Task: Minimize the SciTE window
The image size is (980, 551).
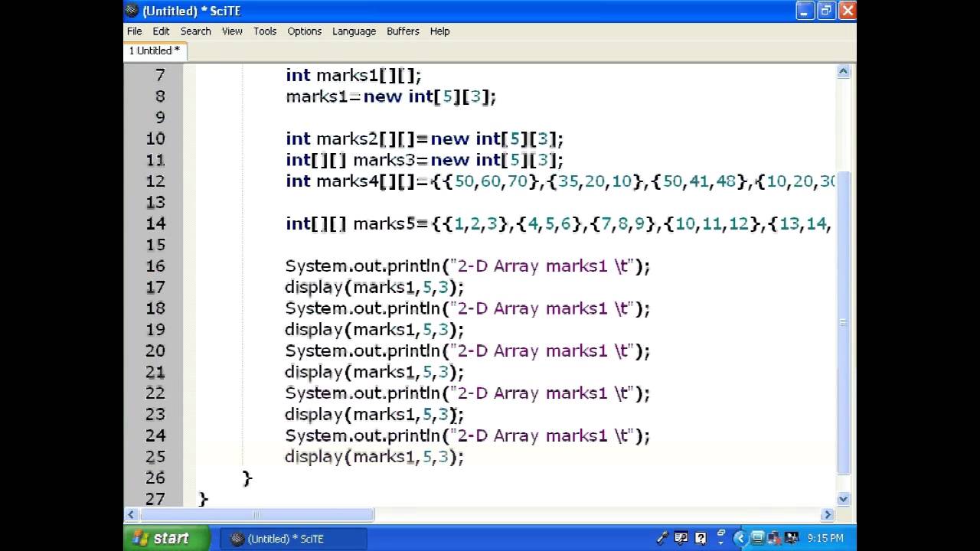Action: tap(804, 11)
